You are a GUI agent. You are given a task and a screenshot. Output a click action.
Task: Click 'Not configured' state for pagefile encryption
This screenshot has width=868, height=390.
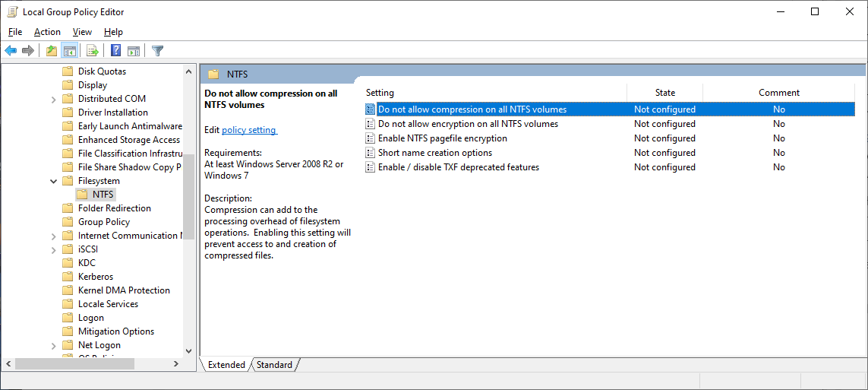coord(664,138)
